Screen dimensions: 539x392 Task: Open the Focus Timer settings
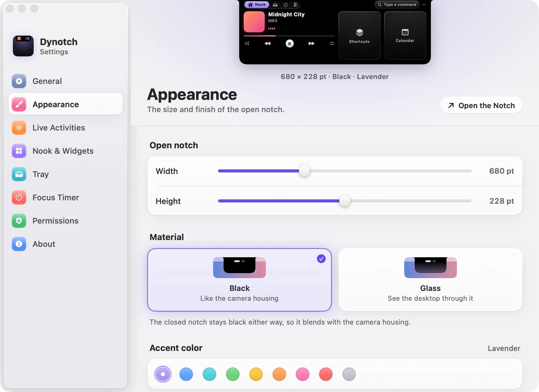tap(65, 197)
